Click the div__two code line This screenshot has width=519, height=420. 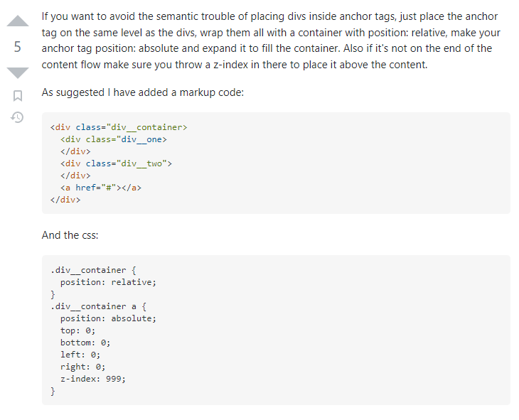coord(116,163)
